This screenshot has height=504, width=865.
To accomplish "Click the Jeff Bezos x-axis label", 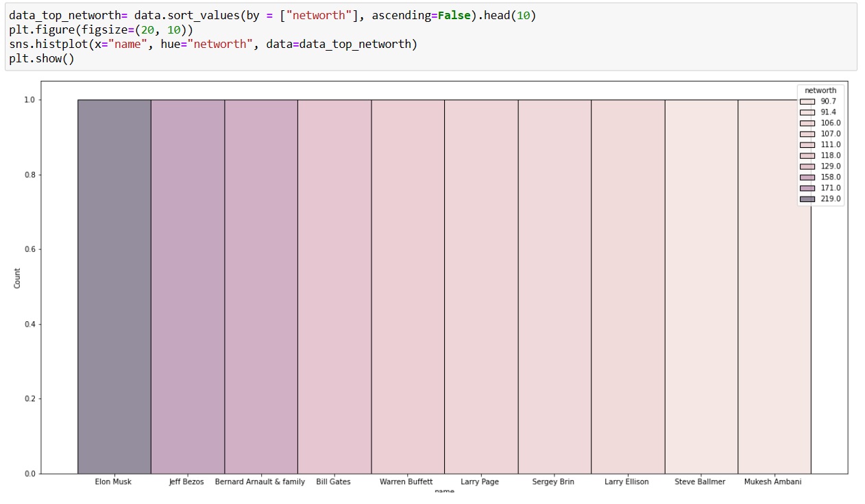I will click(x=186, y=482).
